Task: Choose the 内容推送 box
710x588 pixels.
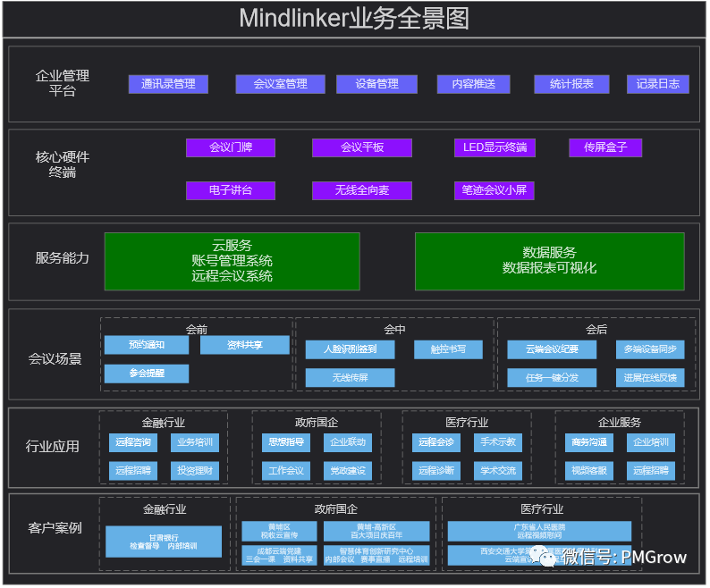Action: pyautogui.click(x=474, y=84)
